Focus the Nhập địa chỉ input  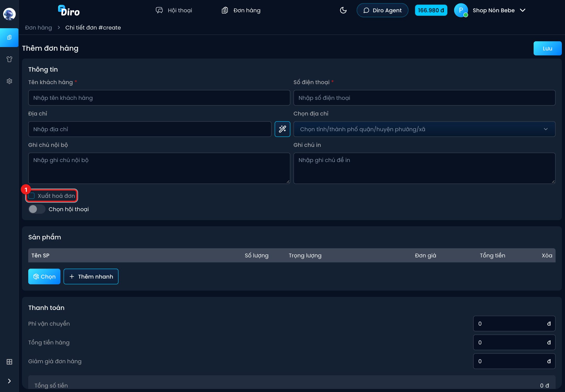tap(150, 129)
